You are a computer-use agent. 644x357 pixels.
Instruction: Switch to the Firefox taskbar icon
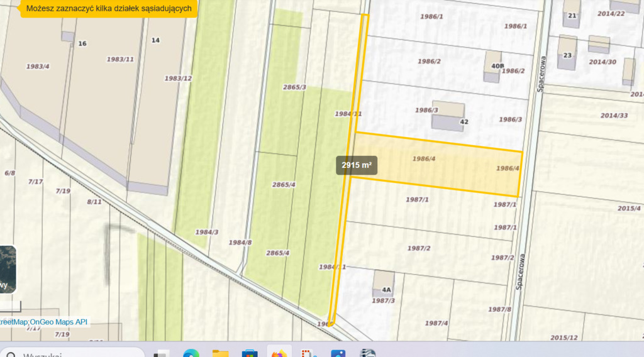point(279,353)
